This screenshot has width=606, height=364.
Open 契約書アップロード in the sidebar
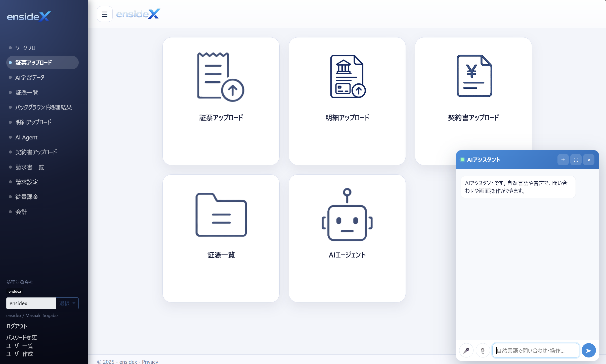coord(42,152)
